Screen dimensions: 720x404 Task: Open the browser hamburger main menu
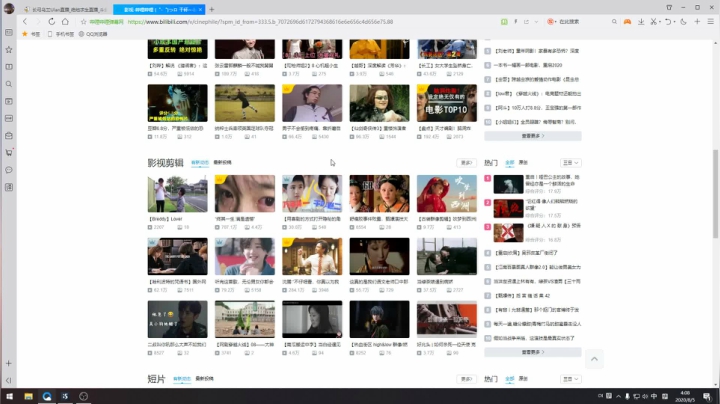[x=710, y=22]
